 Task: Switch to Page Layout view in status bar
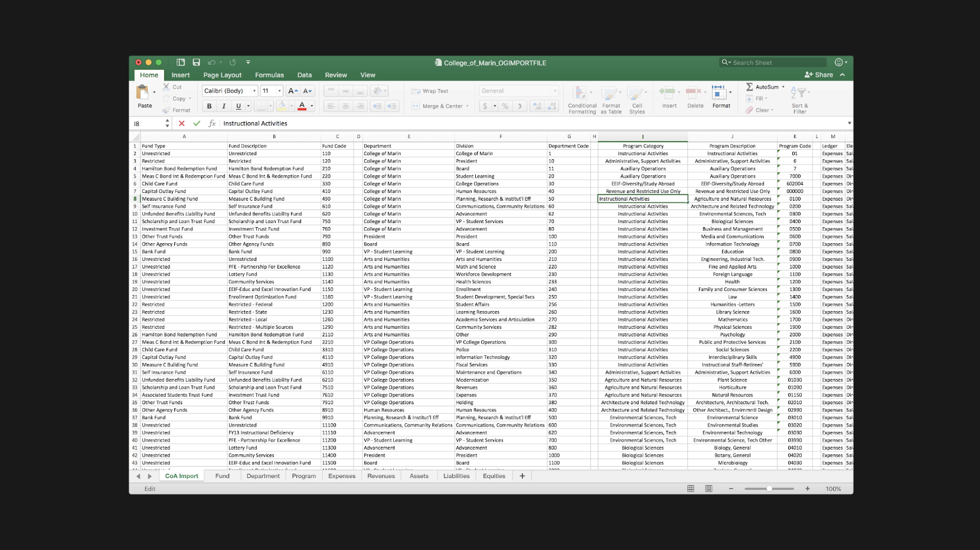click(708, 489)
